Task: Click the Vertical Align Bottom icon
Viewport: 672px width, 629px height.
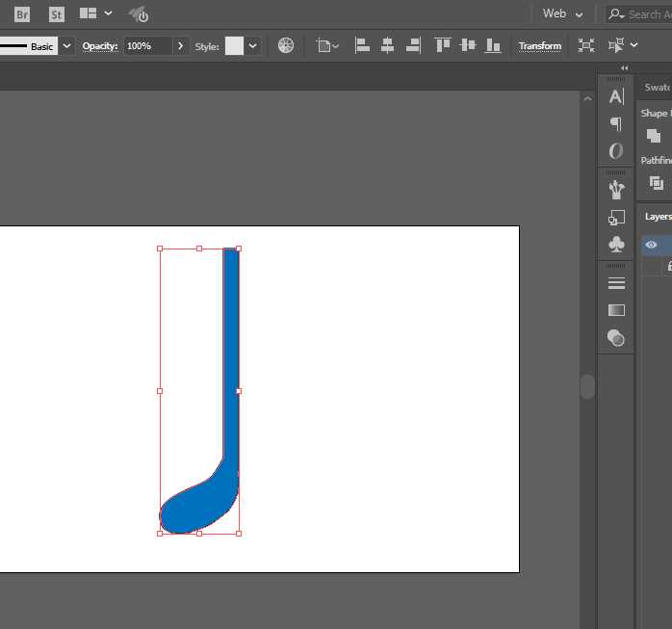Action: [493, 45]
